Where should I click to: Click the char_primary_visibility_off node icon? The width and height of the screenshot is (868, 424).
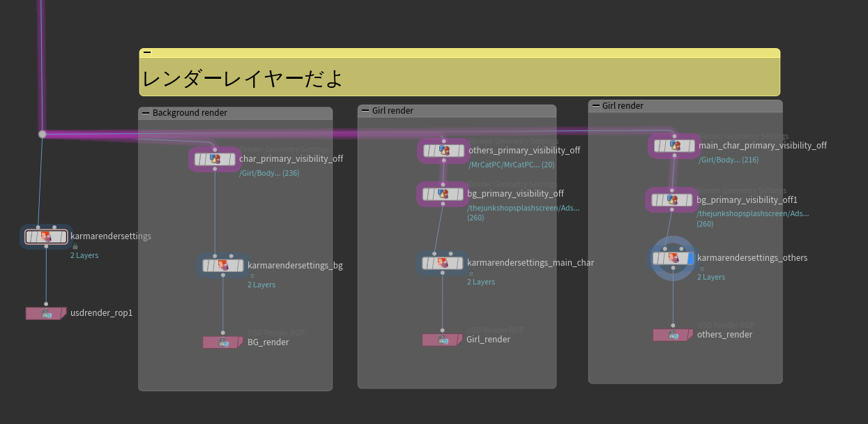click(x=215, y=160)
